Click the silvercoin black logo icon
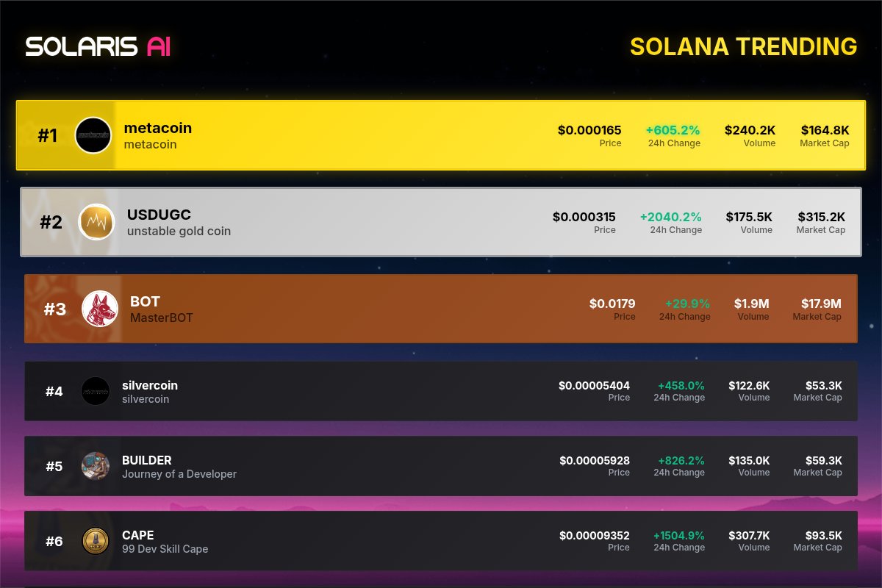This screenshot has height=588, width=882. tap(96, 391)
